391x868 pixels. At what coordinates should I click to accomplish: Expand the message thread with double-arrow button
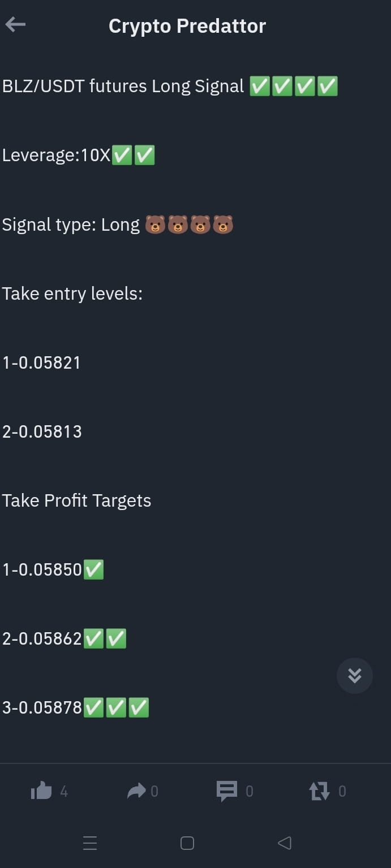[355, 675]
